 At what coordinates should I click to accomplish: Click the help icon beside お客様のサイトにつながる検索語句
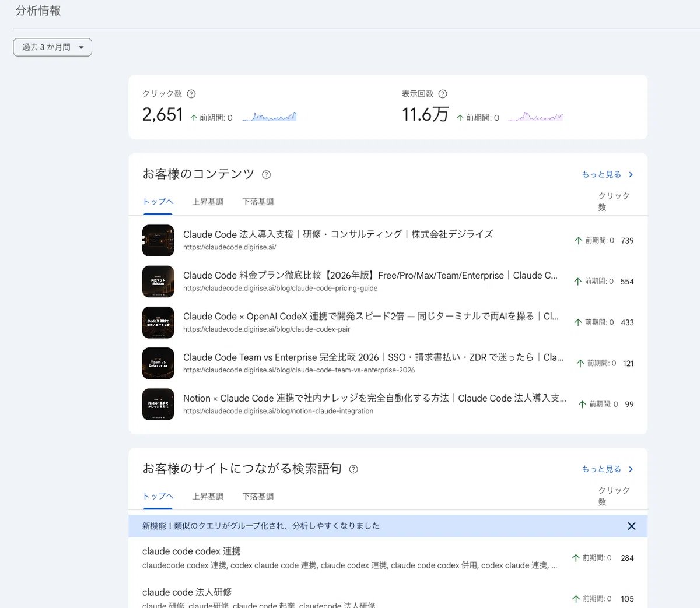(353, 469)
